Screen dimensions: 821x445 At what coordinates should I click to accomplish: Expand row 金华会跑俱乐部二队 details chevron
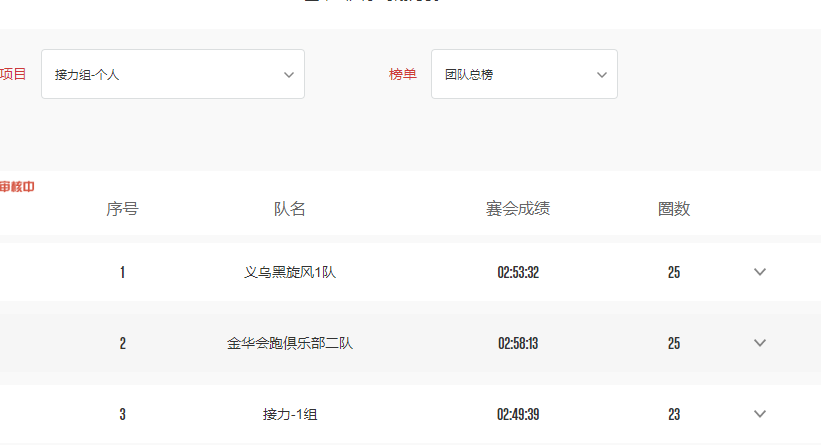point(760,343)
